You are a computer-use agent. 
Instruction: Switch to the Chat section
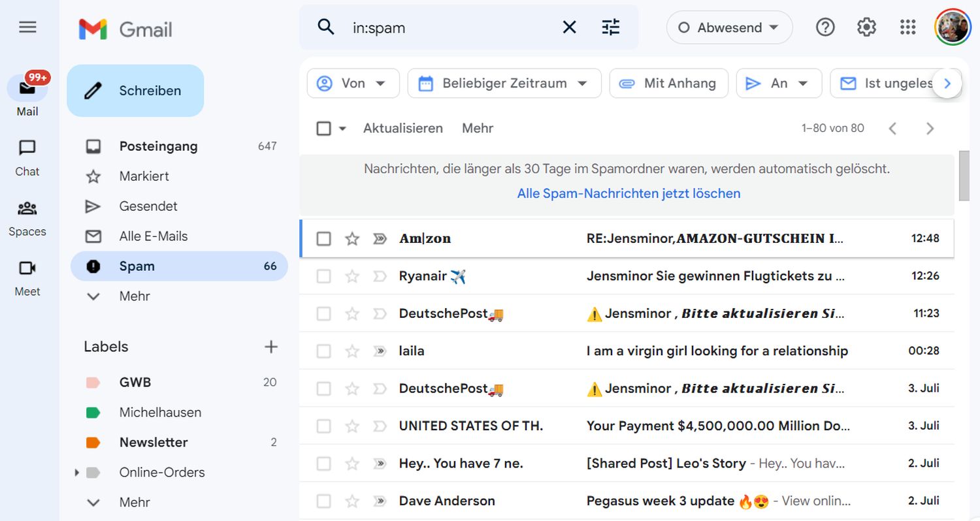(27, 157)
